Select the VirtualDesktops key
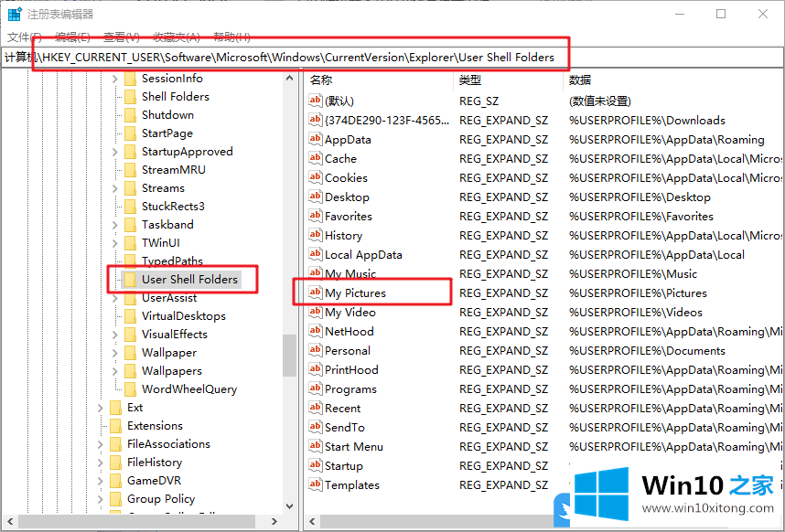Screen dimensions: 785x532 [184, 316]
